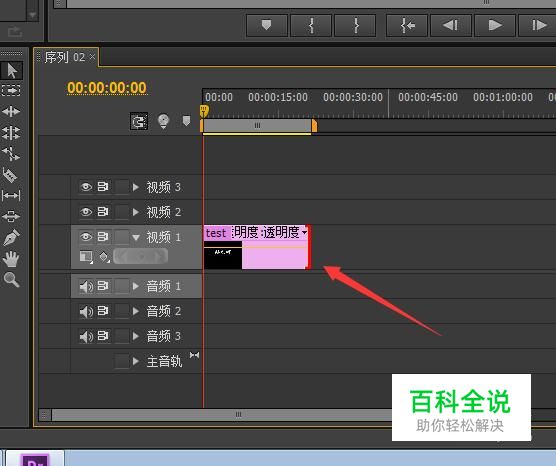Mute the 音频 1 track
556x466 pixels.
86,287
